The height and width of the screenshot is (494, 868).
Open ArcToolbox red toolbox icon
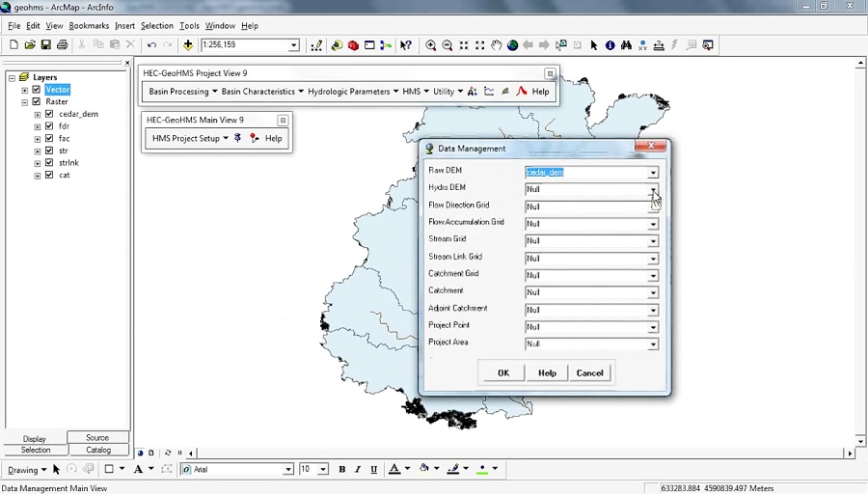tap(353, 45)
